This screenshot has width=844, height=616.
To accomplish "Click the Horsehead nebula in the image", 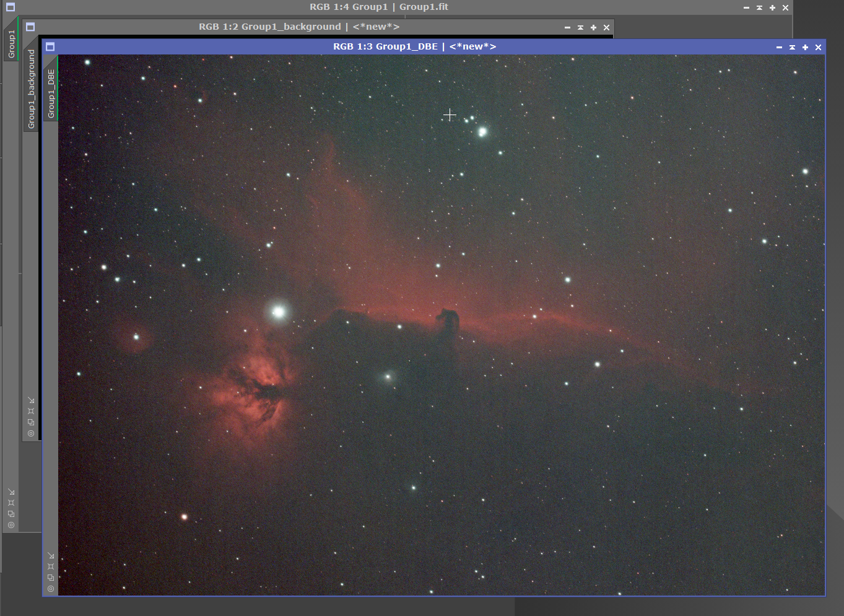I will click(448, 321).
